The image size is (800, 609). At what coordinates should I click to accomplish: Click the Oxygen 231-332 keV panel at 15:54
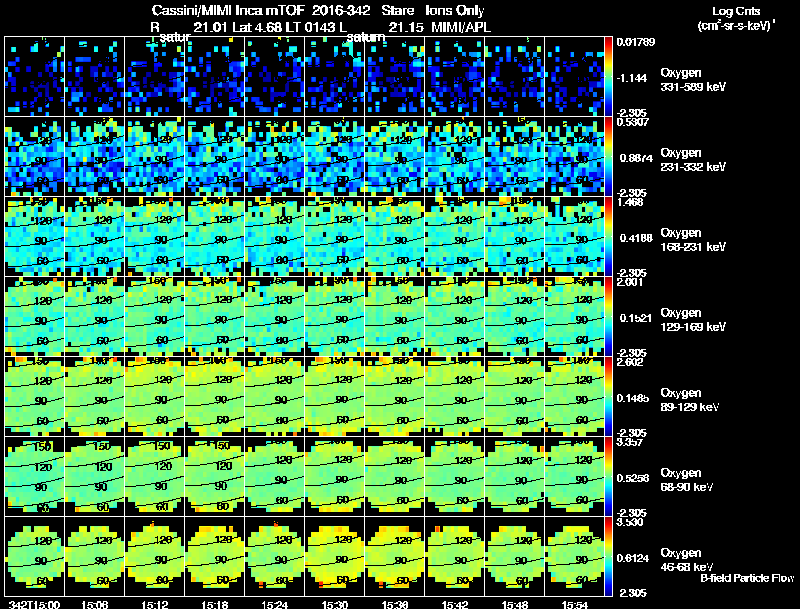pos(574,157)
